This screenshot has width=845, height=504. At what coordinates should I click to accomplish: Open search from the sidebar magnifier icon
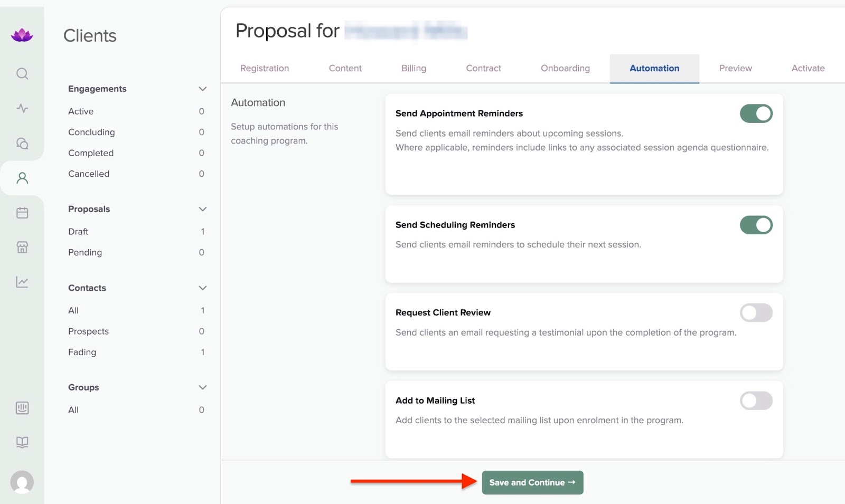pos(22,73)
